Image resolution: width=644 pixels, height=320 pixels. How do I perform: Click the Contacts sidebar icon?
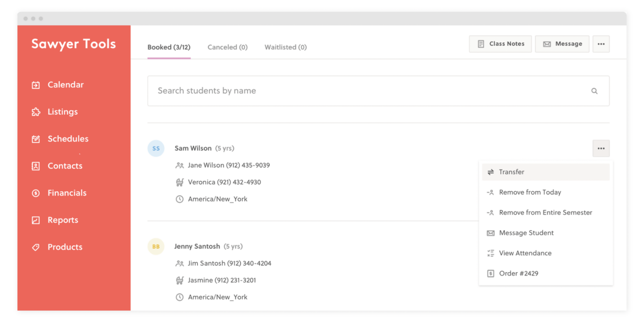coord(36,166)
